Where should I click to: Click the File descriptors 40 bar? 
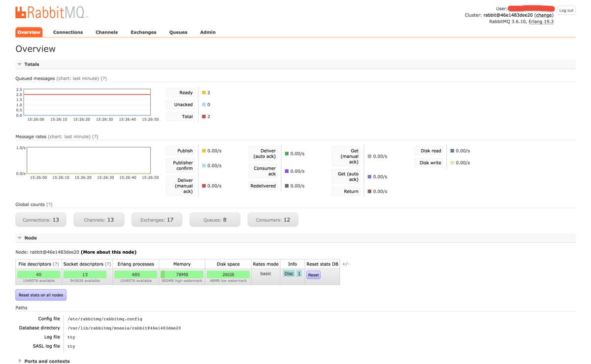click(x=38, y=274)
